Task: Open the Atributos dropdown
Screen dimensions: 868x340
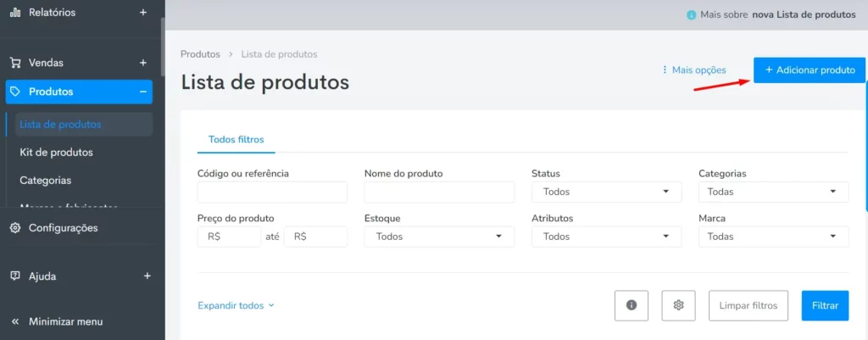Action: 606,237
